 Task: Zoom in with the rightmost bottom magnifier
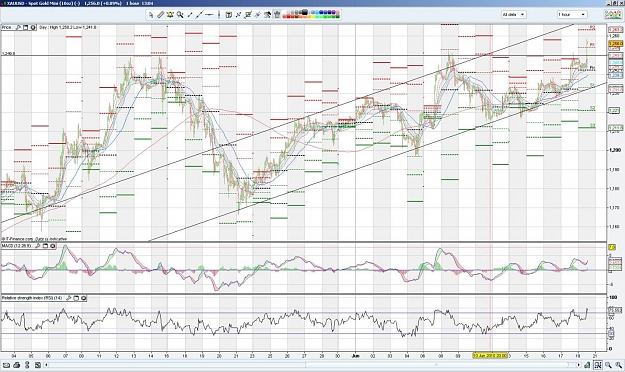[x=619, y=364]
